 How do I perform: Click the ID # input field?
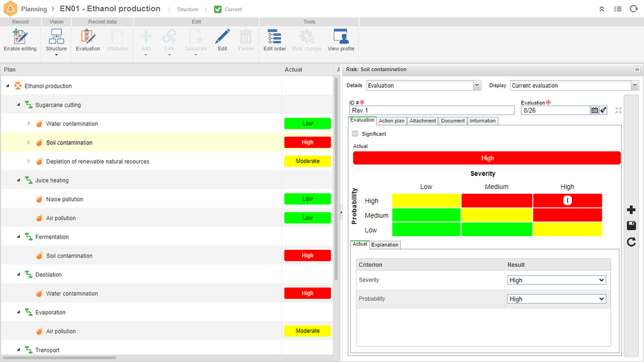432,110
